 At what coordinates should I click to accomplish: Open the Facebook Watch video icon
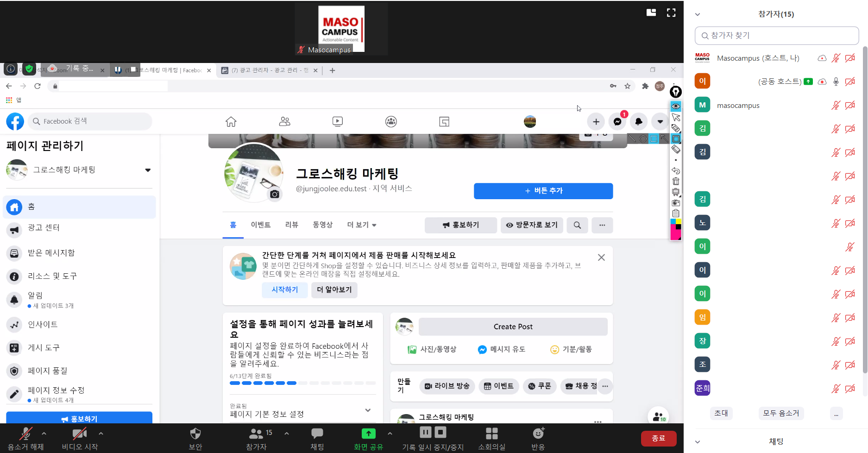pos(338,122)
